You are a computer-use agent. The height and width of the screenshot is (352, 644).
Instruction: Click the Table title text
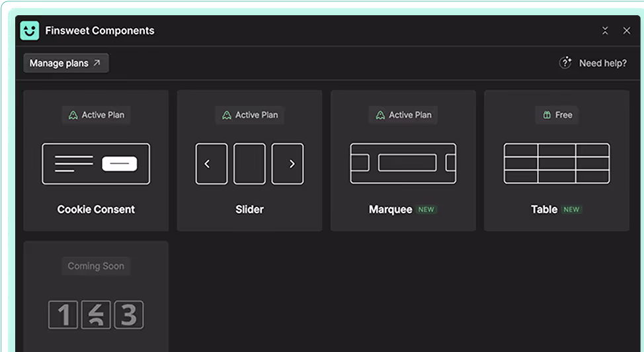click(x=544, y=210)
